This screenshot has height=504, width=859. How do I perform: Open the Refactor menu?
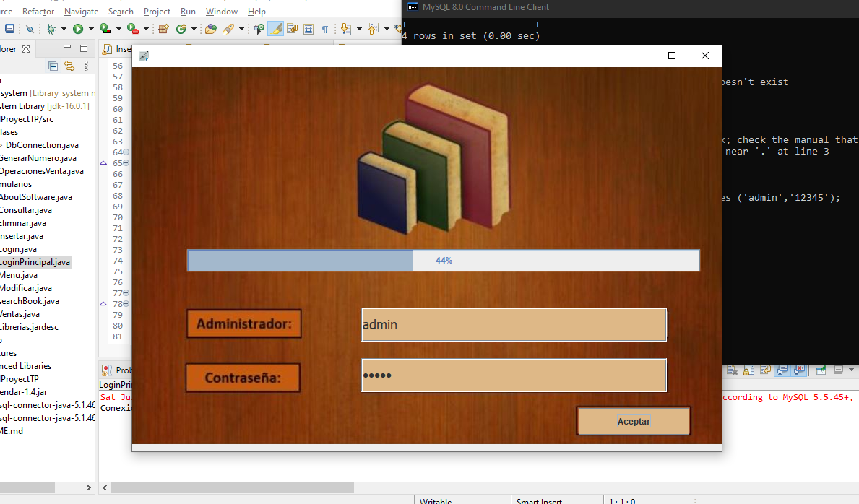(x=38, y=11)
